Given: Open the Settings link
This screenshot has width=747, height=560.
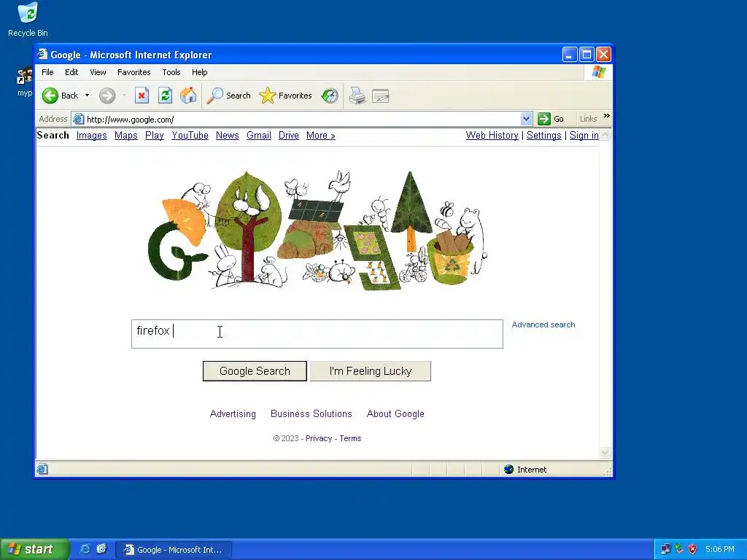Looking at the screenshot, I should [544, 135].
